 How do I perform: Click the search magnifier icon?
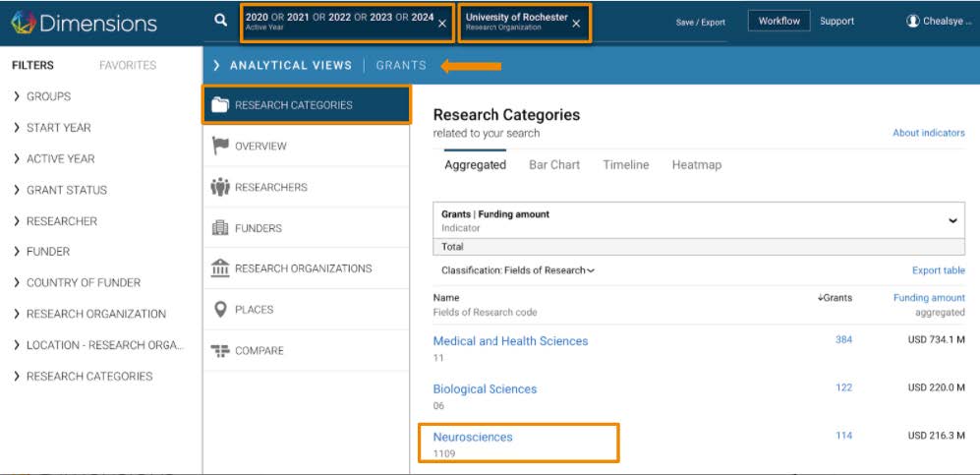(x=220, y=21)
